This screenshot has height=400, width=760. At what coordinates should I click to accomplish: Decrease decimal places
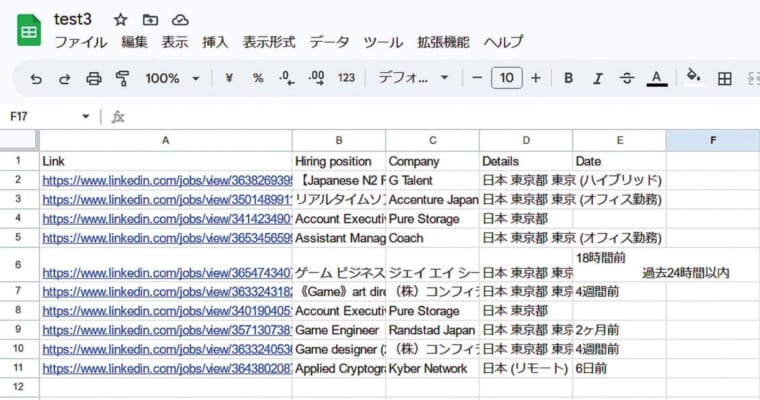coord(286,78)
